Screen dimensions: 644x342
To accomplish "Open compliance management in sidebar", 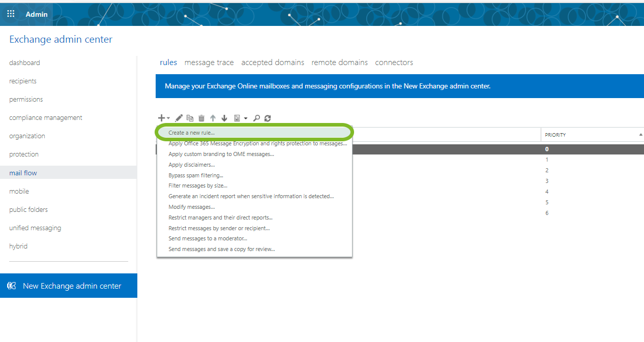I will pyautogui.click(x=46, y=117).
